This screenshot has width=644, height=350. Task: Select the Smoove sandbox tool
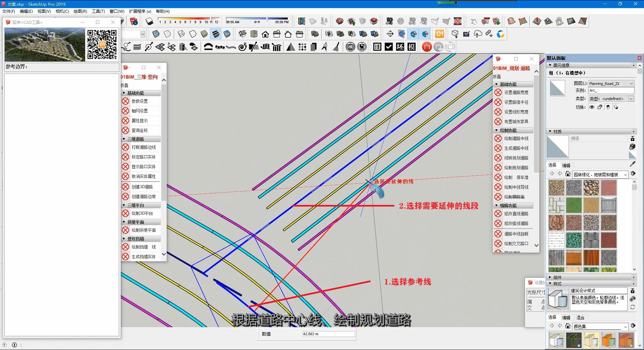[x=537, y=21]
